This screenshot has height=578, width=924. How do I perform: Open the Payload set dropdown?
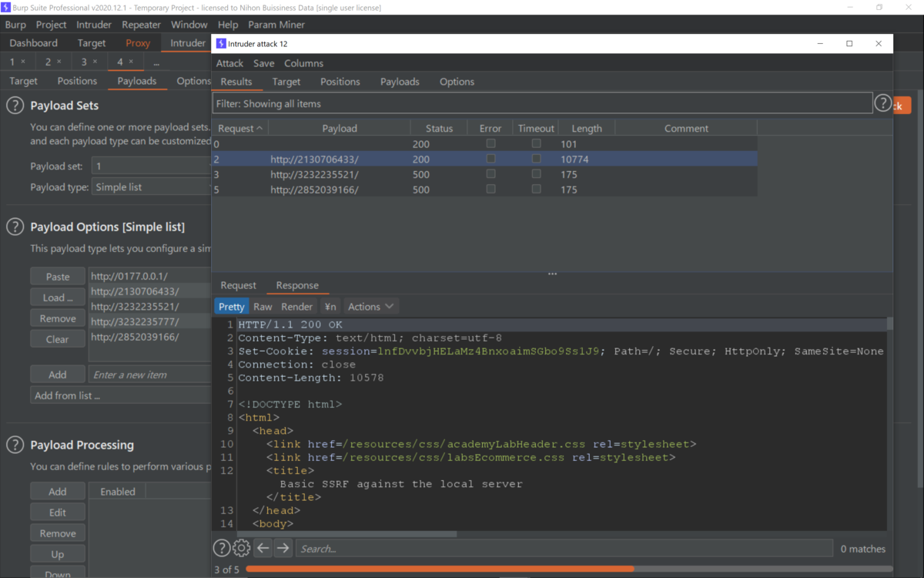click(151, 166)
